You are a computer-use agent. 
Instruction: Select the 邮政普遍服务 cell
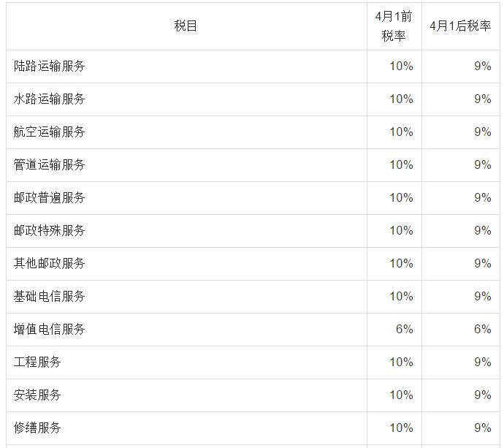[50, 198]
